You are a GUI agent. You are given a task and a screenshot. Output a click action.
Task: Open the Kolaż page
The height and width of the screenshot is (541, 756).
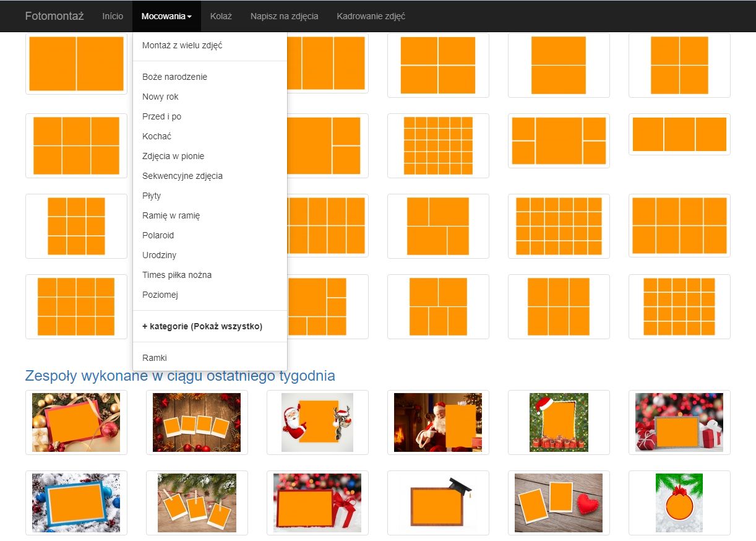pos(221,16)
